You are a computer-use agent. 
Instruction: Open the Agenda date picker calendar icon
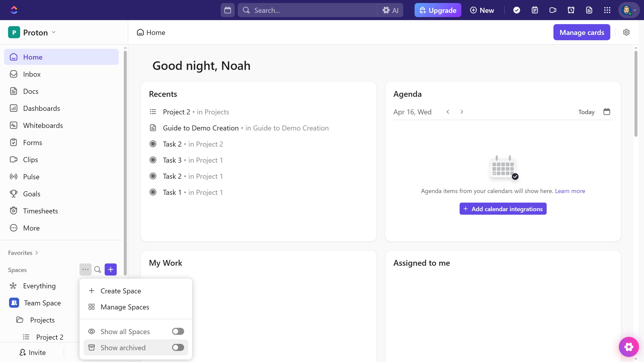607,112
